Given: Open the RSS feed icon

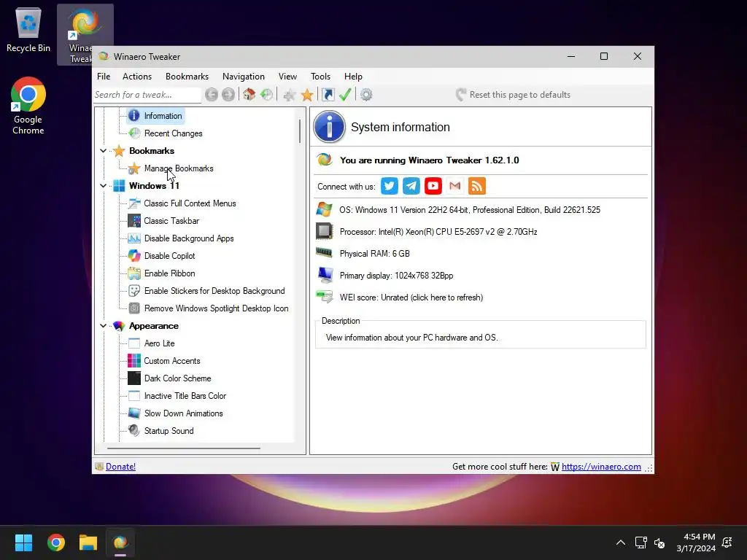Looking at the screenshot, I should click(477, 186).
